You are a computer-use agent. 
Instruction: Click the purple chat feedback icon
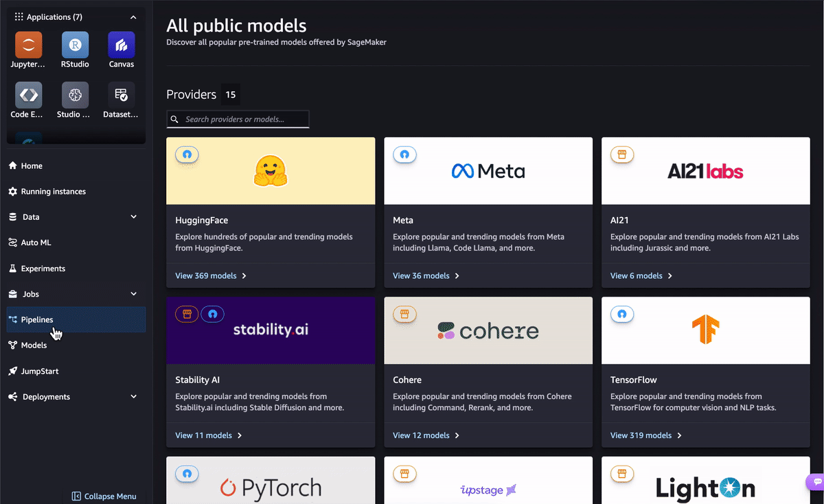click(x=816, y=482)
